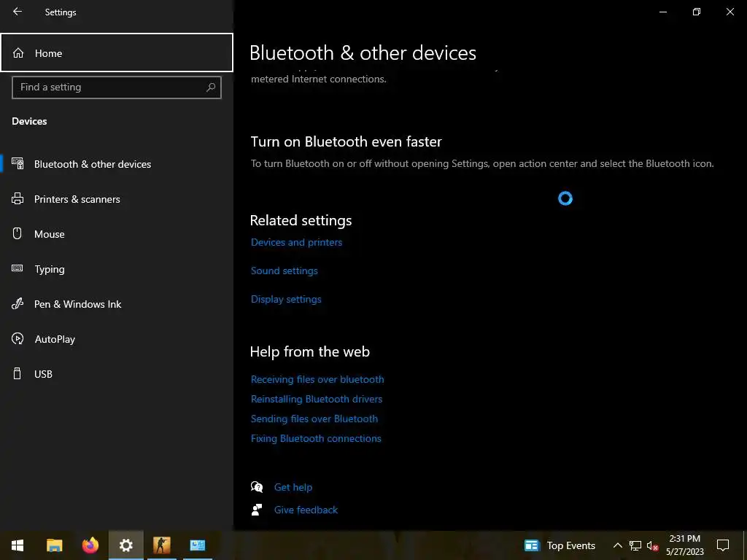Open the Windows Start menu
The height and width of the screenshot is (560, 747).
(x=18, y=545)
